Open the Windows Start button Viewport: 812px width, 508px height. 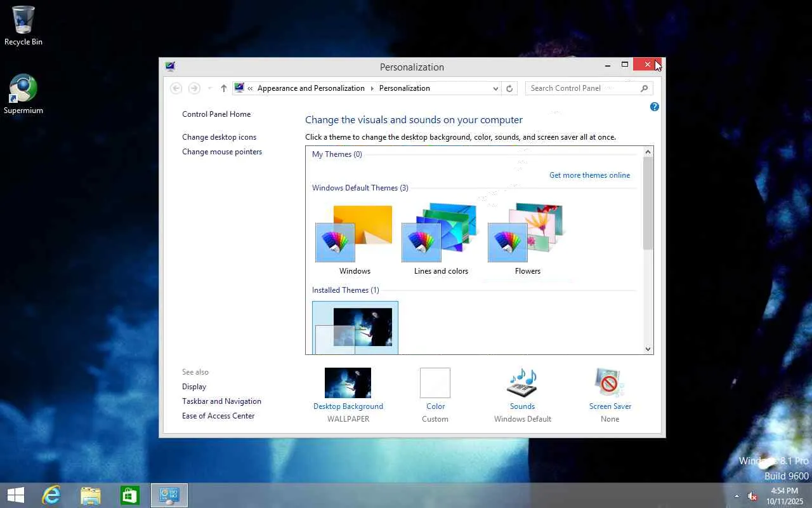[16, 495]
